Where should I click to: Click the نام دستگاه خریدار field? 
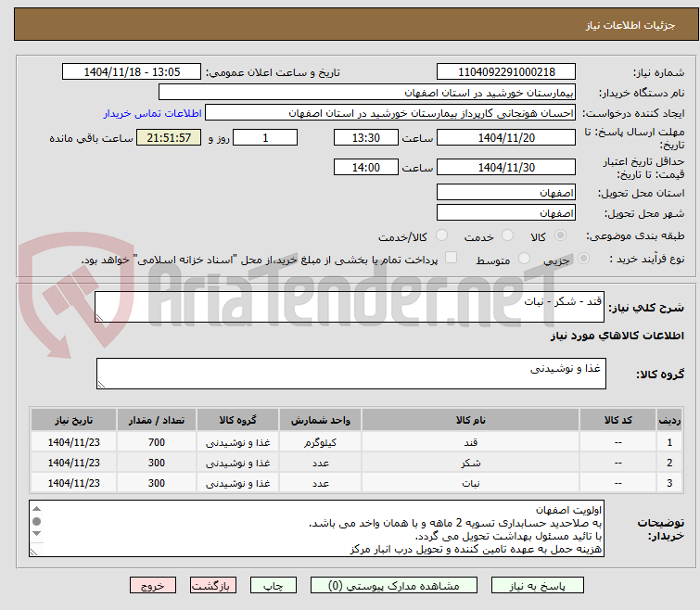pos(367,93)
